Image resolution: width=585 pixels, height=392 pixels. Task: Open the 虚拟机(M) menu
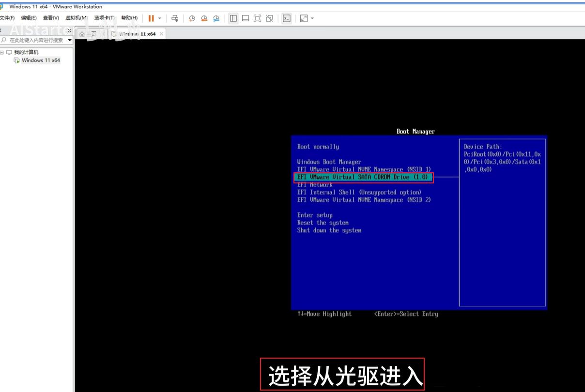(x=76, y=18)
